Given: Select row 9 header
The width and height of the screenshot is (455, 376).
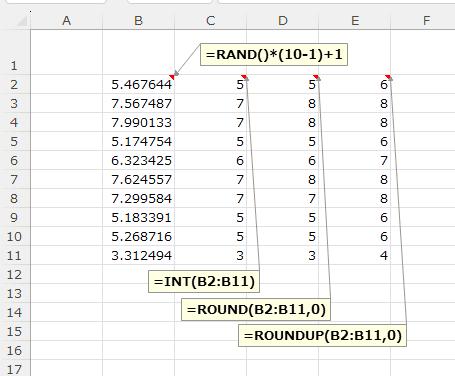Looking at the screenshot, I should [x=15, y=217].
